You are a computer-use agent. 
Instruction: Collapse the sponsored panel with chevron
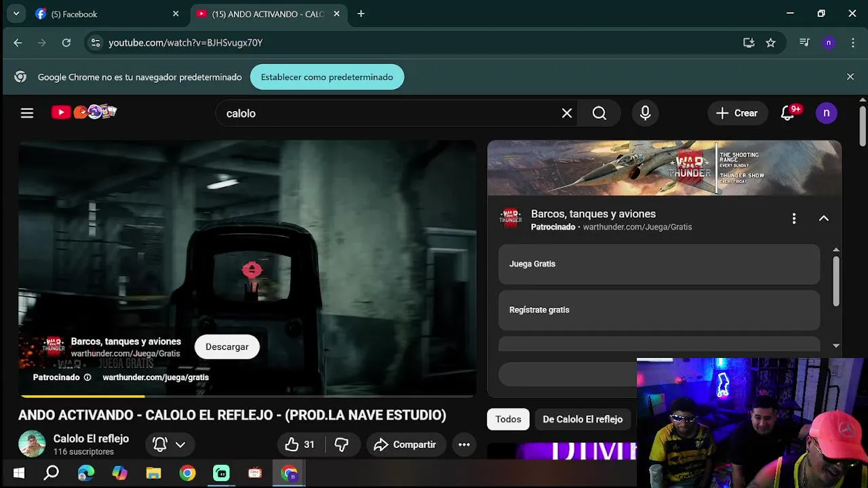(x=824, y=218)
